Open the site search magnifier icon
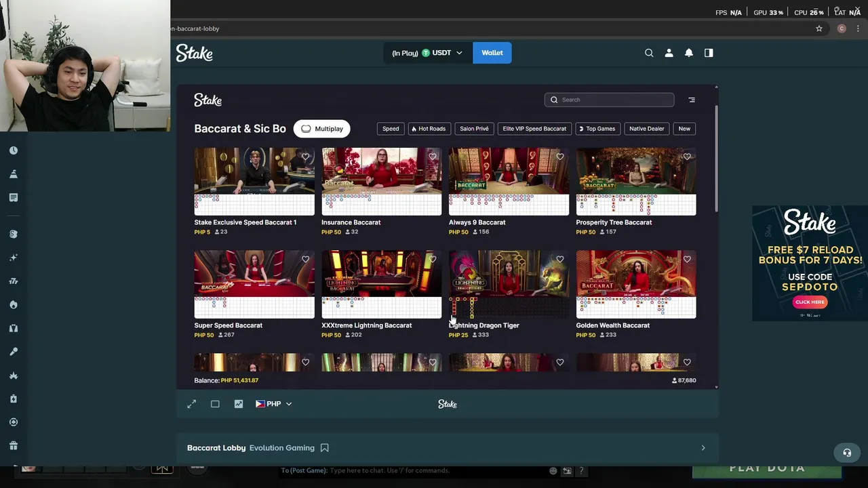Screen dimensions: 868x488 pyautogui.click(x=649, y=53)
